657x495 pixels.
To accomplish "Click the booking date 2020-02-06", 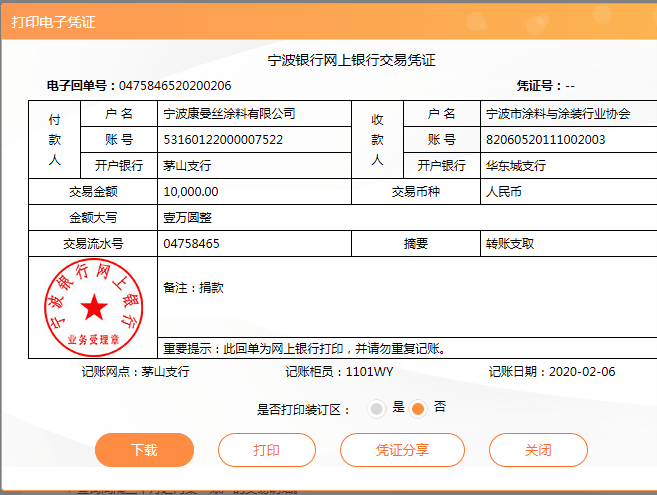I will point(582,371).
